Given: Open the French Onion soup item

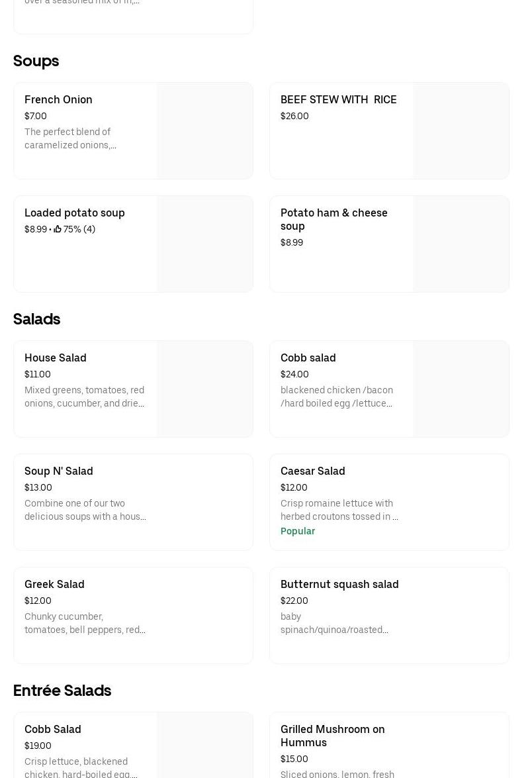Looking at the screenshot, I should pyautogui.click(x=58, y=100).
